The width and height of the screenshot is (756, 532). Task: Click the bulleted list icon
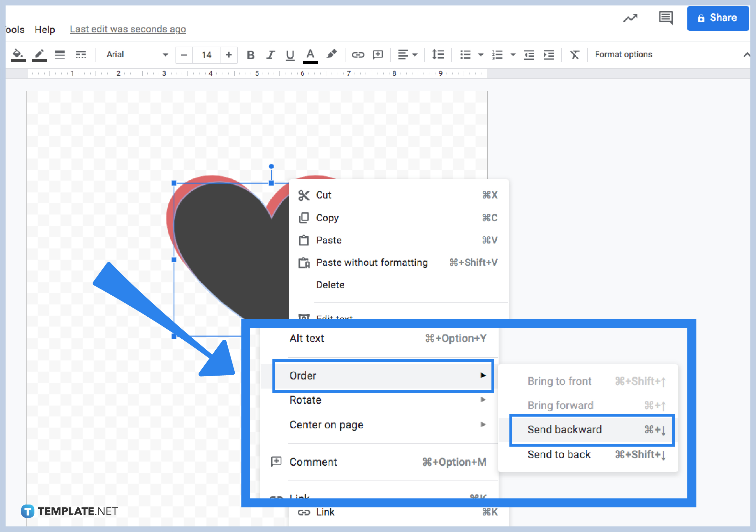[465, 55]
